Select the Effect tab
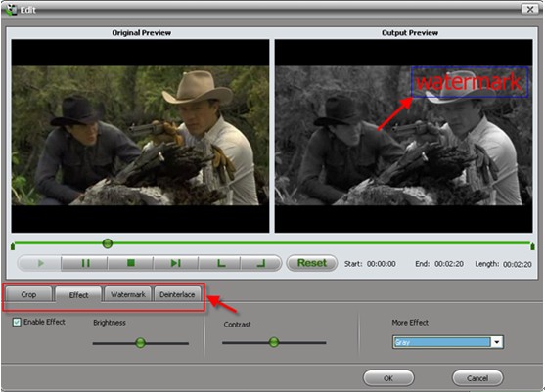The height and width of the screenshot is (392, 545). pos(78,295)
